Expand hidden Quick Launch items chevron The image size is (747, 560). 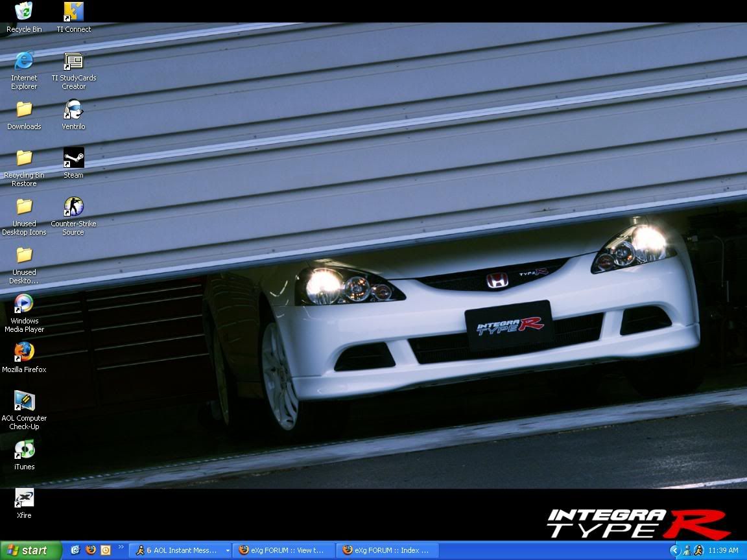click(x=121, y=548)
